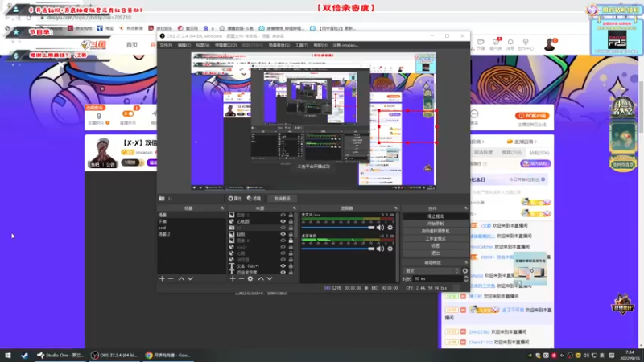Click the 退出 exit button in Controls
644x362 pixels.
point(436,253)
